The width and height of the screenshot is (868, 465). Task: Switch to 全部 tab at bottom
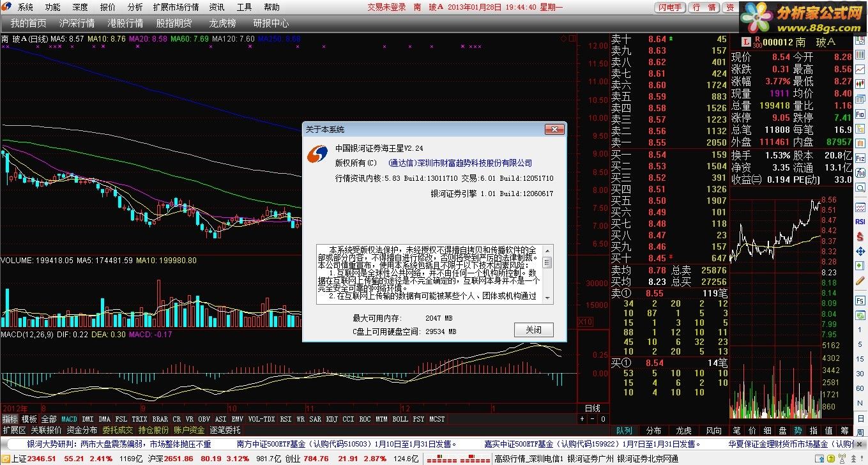click(x=49, y=419)
